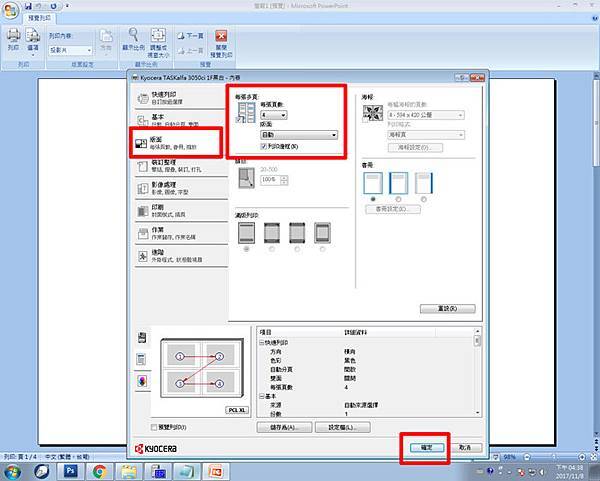Switch to the 進階 side tab
Image resolution: width=600 pixels, height=481 pixels.
(181, 256)
